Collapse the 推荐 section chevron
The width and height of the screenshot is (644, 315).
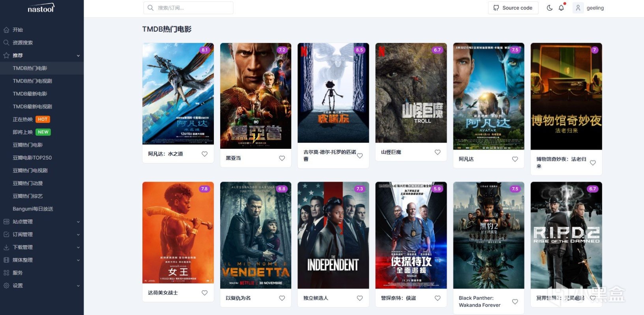point(78,56)
